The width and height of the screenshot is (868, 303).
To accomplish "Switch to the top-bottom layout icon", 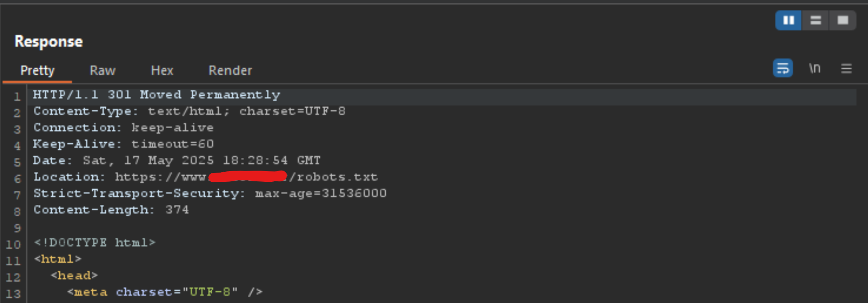I will click(x=816, y=20).
